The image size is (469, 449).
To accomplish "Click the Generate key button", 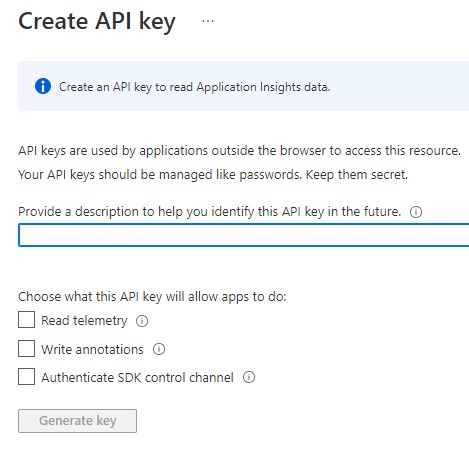I will (77, 421).
